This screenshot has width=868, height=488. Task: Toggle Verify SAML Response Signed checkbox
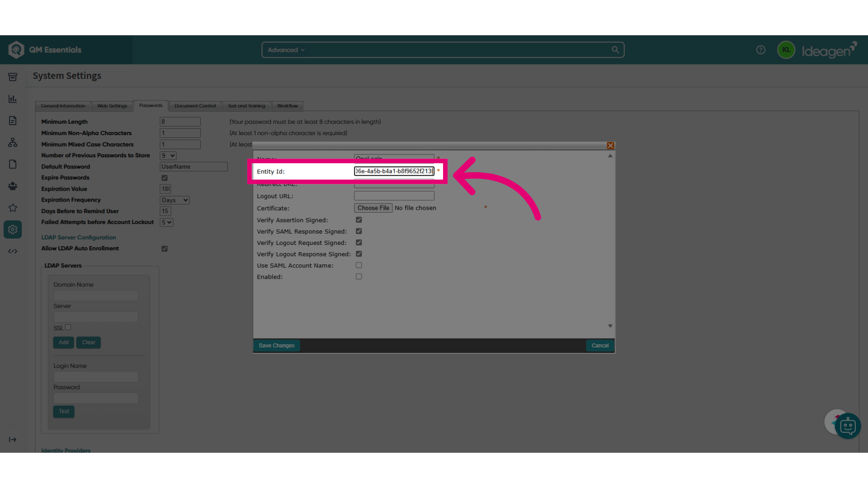coord(359,231)
